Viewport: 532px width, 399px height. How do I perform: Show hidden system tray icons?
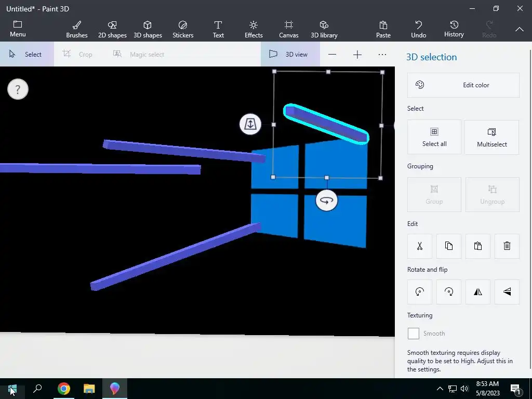point(440,389)
